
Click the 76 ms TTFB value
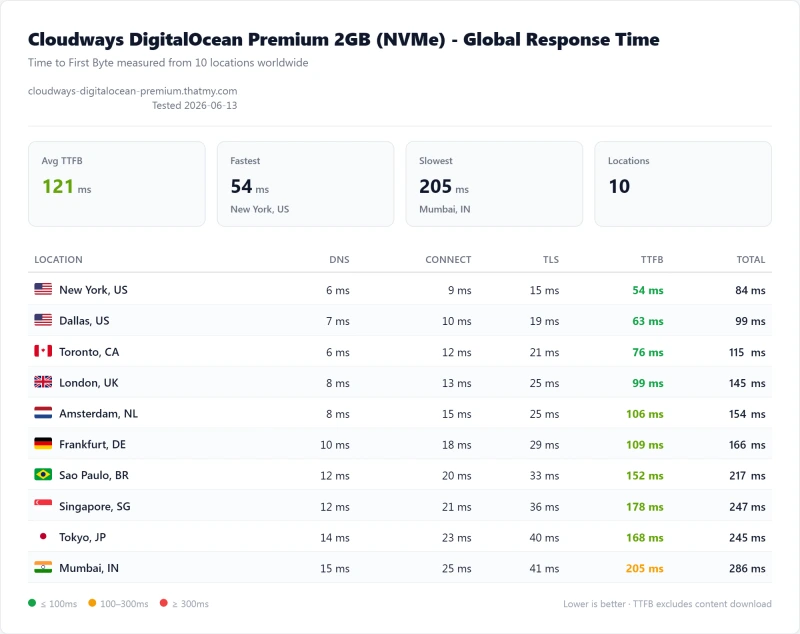[x=648, y=352]
